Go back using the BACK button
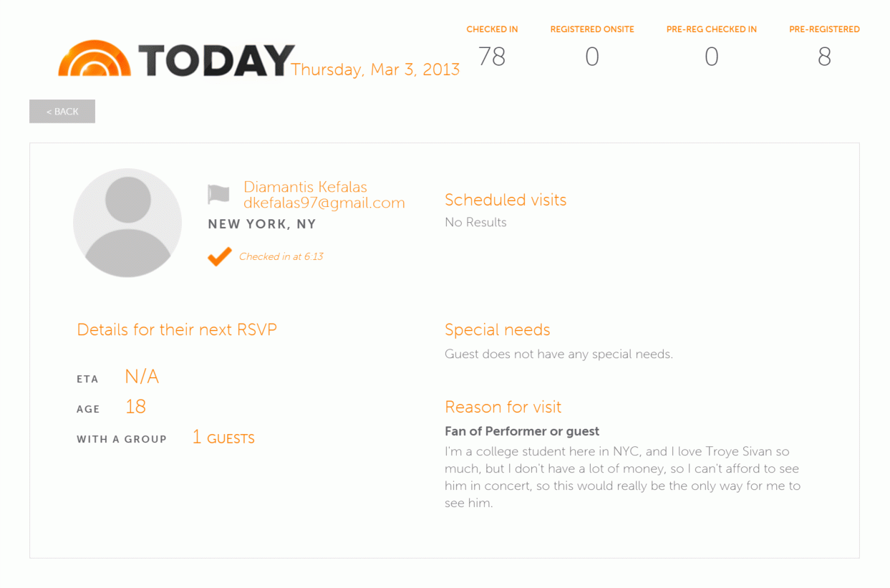Screen dimensions: 890x588 point(62,111)
